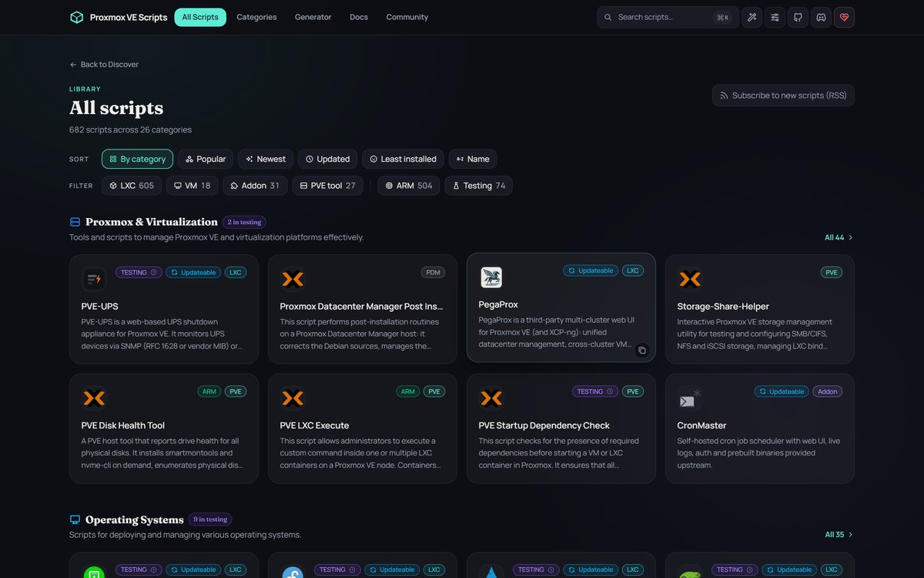The height and width of the screenshot is (578, 924).
Task: Click the Addon badge on CronMaster card
Action: coord(828,391)
